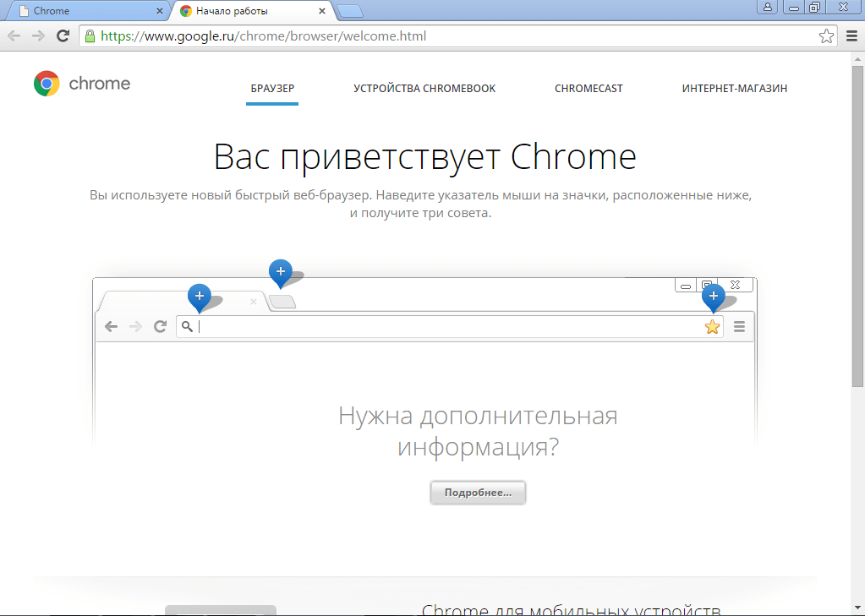The image size is (865, 616).
Task: Open the Chrome hamburger menu
Action: click(851, 36)
